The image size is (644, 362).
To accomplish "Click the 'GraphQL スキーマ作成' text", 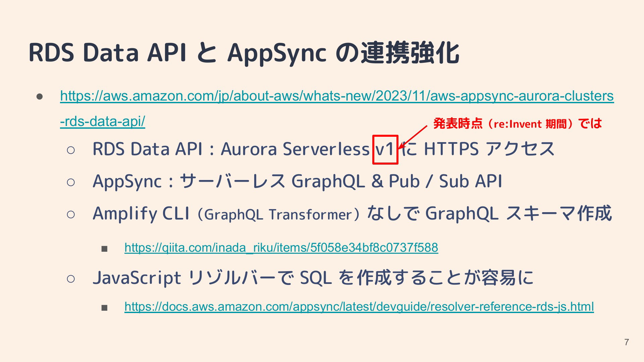I will (x=519, y=214).
